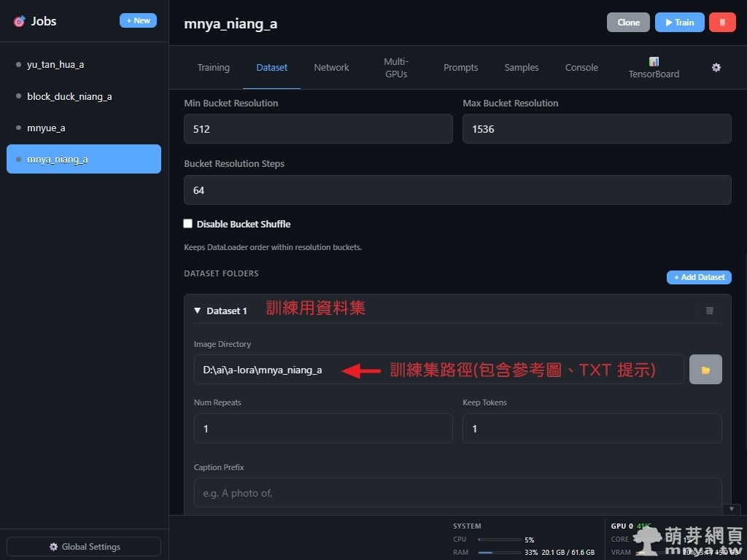Click the red delete job button
The height and width of the screenshot is (560, 747).
(x=721, y=23)
